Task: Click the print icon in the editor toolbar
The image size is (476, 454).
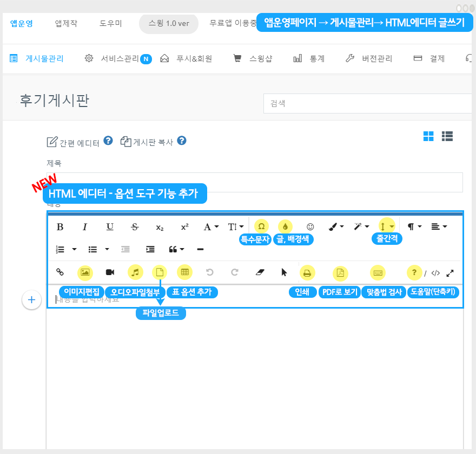Action: (x=307, y=273)
